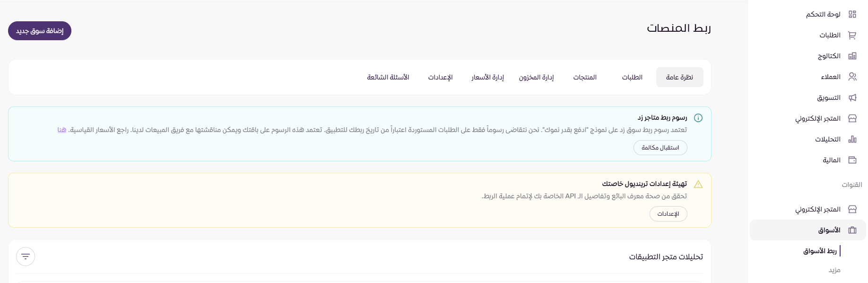
Task: Click the info icon in fees notice
Action: [x=698, y=118]
